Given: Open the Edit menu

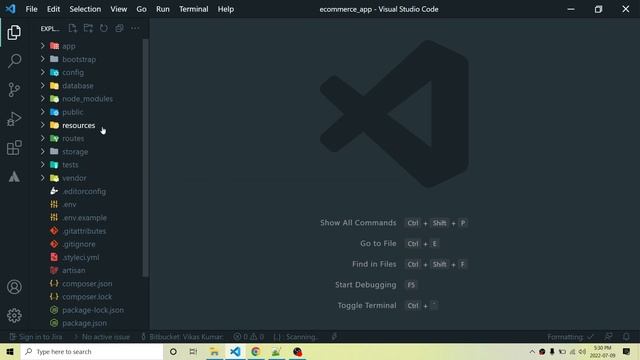Looking at the screenshot, I should (53, 9).
